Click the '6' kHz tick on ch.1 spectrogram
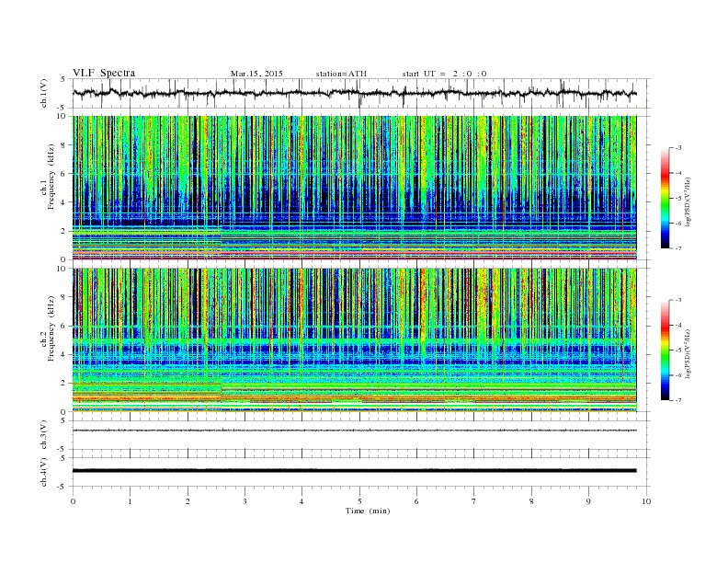This screenshot has width=728, height=563. pos(64,174)
